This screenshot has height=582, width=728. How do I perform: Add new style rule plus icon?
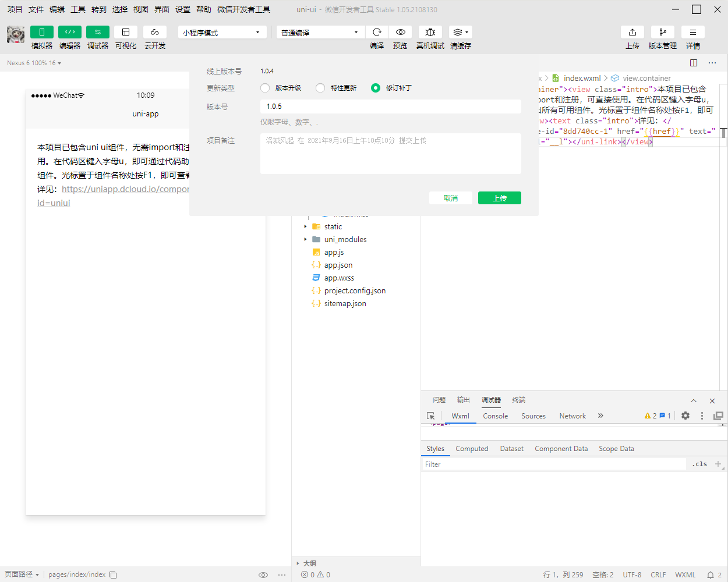point(718,464)
